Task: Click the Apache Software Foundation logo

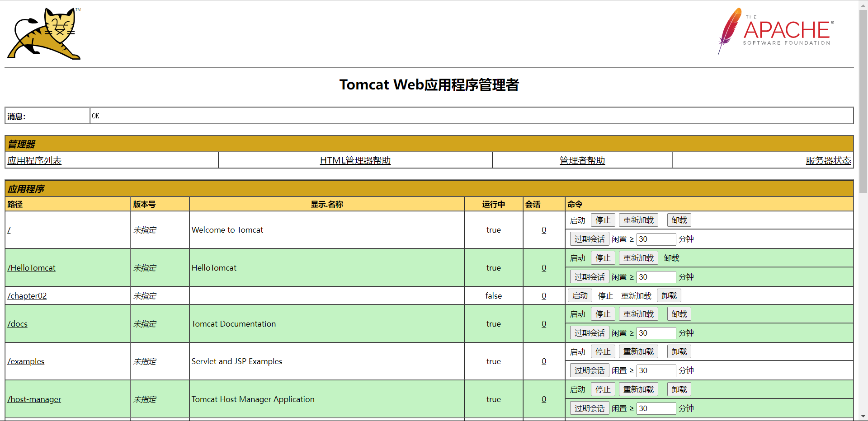Action: coord(776,31)
